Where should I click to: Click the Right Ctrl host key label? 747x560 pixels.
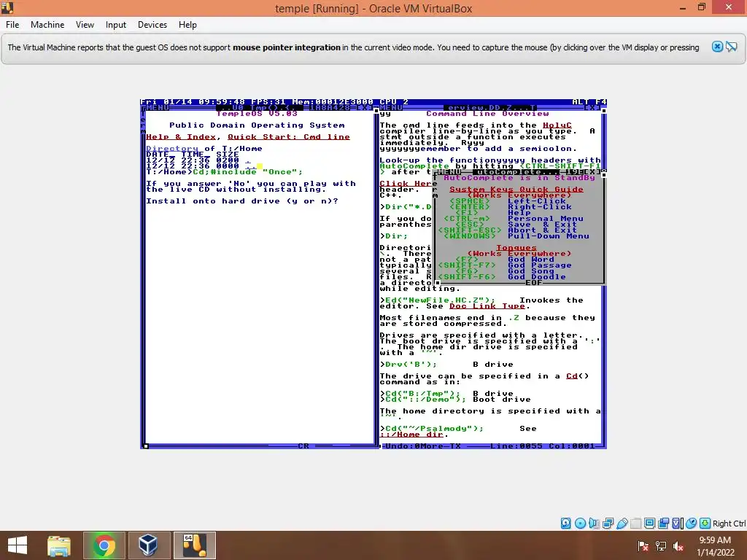pyautogui.click(x=729, y=524)
